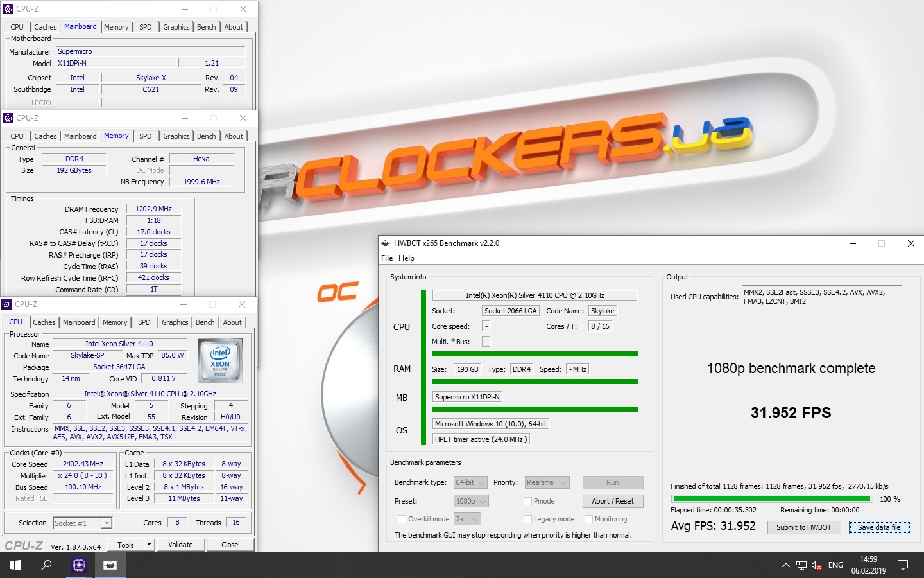Click muted volume tray icon
This screenshot has width=924, height=578.
pyautogui.click(x=817, y=565)
